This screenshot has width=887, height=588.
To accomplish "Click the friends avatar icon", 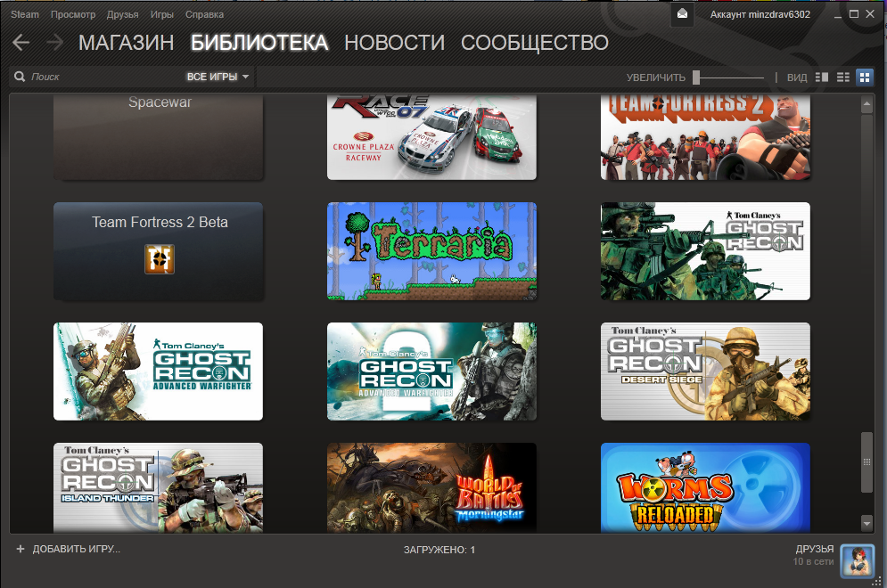I will coord(857,559).
